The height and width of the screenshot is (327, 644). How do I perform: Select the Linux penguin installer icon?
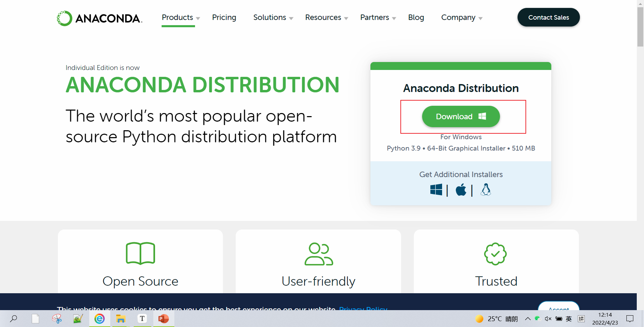coord(486,190)
